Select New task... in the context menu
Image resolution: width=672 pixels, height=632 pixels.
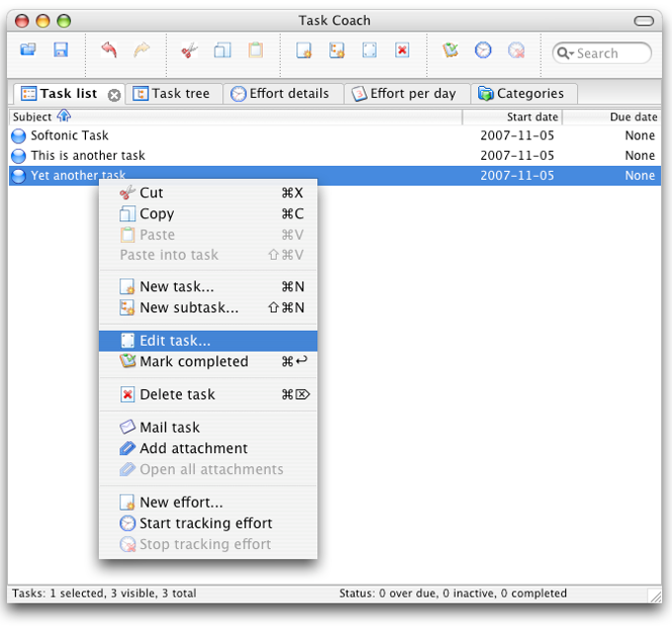[x=208, y=286]
